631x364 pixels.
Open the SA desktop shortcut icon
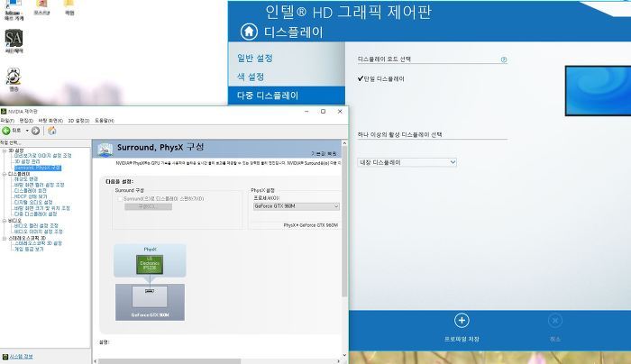(14, 39)
